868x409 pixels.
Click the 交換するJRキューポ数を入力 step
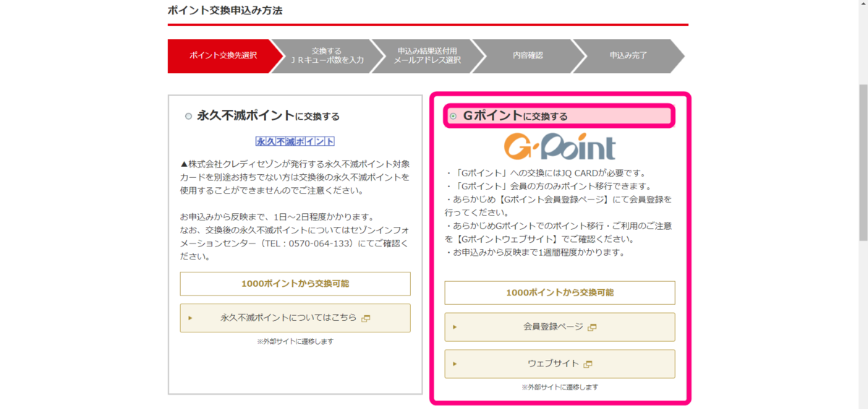coord(326,56)
